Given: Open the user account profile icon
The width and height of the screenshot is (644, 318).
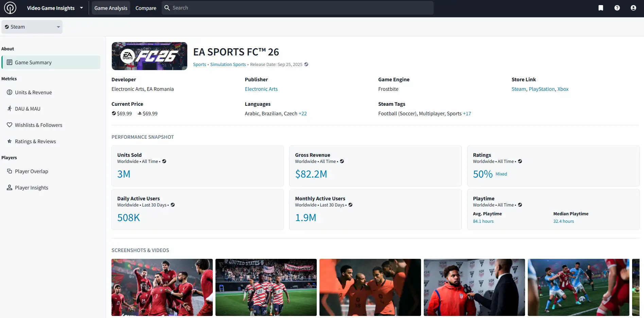Looking at the screenshot, I should (x=633, y=8).
